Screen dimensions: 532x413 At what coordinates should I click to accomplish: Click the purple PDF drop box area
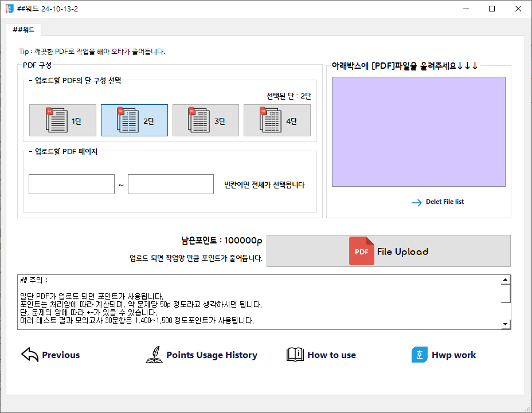(x=418, y=132)
